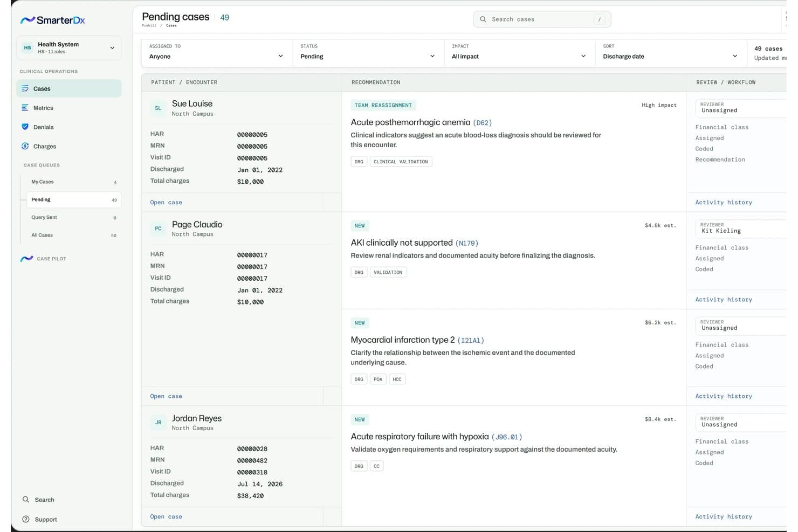Open the Status Pending dropdown
This screenshot has height=532, width=798.
coord(368,53)
